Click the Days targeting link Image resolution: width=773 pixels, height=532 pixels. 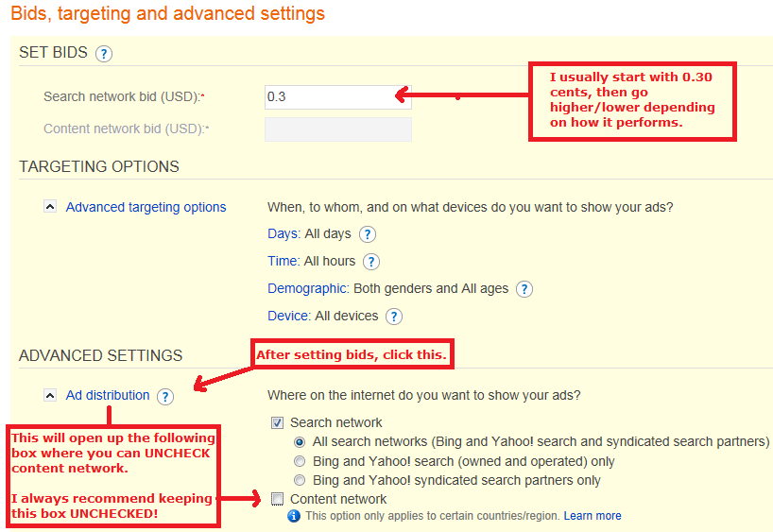(283, 233)
